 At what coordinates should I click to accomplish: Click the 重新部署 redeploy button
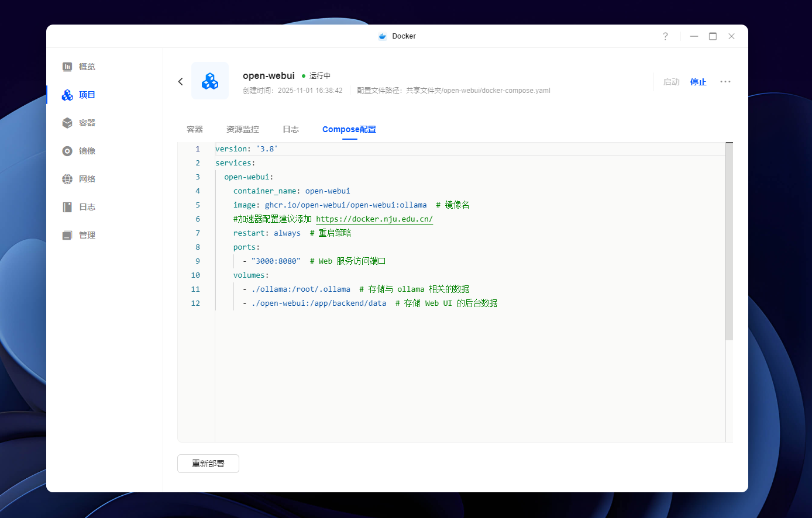click(208, 464)
